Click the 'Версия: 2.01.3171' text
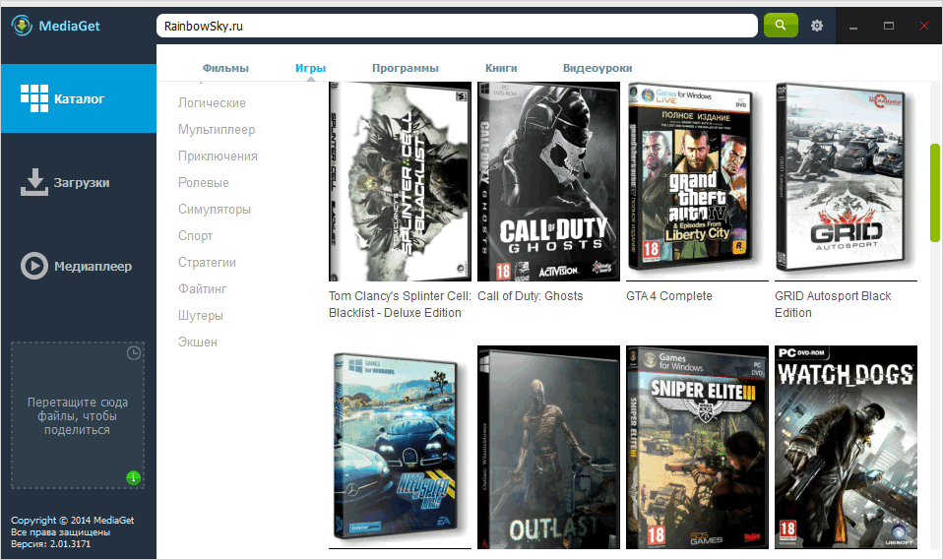943x560 pixels. click(x=50, y=543)
